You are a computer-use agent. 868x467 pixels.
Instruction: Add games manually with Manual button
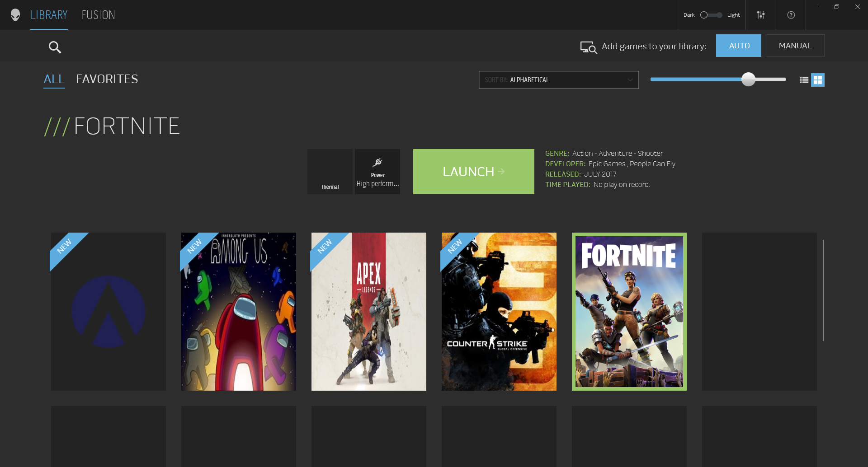795,46
